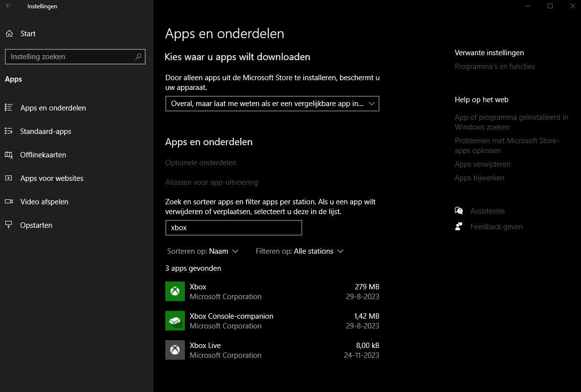Click Aliassen voor app-uitvoering link
This screenshot has width=581, height=392.
pyautogui.click(x=211, y=182)
